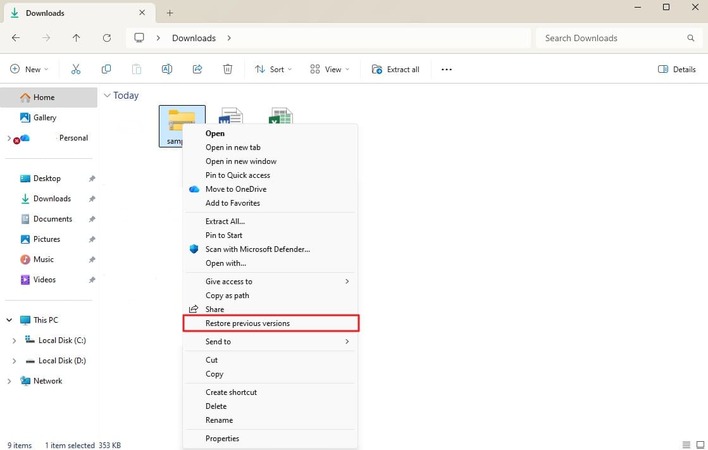Refresh the Downloads folder
Screen dimensions: 708x450
click(x=107, y=38)
